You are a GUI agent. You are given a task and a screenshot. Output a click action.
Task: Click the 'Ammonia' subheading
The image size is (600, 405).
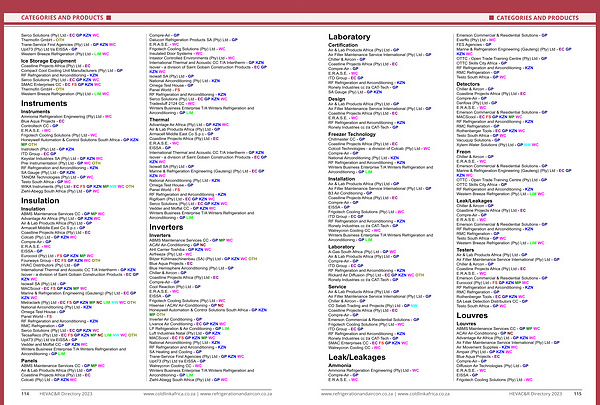(339, 365)
